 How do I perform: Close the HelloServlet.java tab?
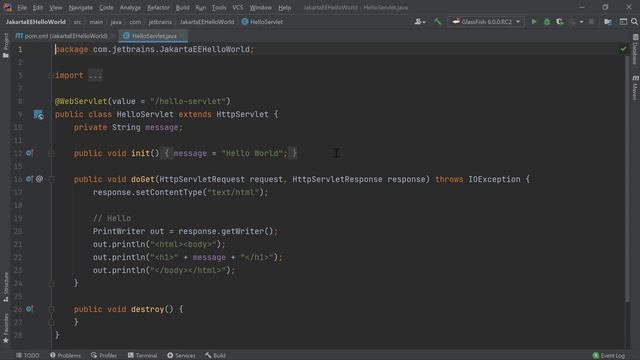(x=182, y=36)
